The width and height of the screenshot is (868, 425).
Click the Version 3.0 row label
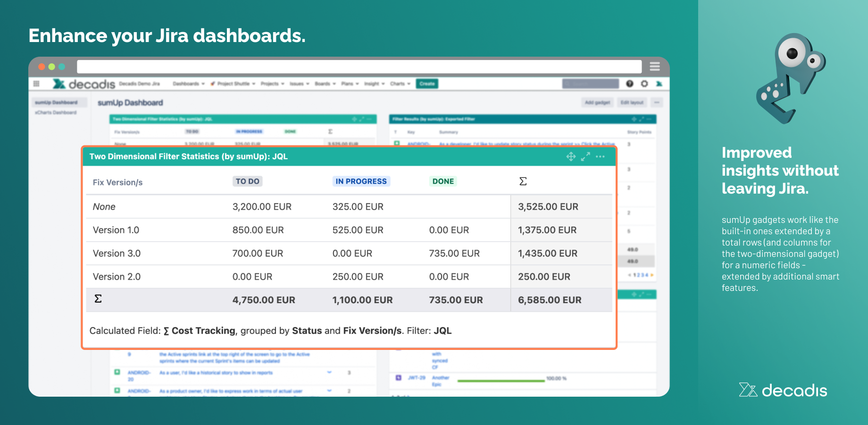pyautogui.click(x=117, y=254)
